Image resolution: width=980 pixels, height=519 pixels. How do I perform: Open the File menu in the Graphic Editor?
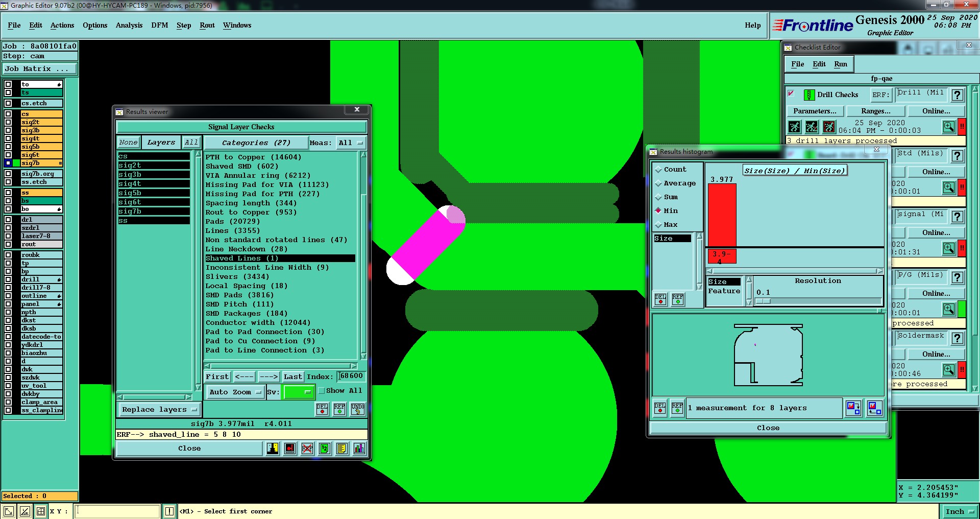(14, 25)
